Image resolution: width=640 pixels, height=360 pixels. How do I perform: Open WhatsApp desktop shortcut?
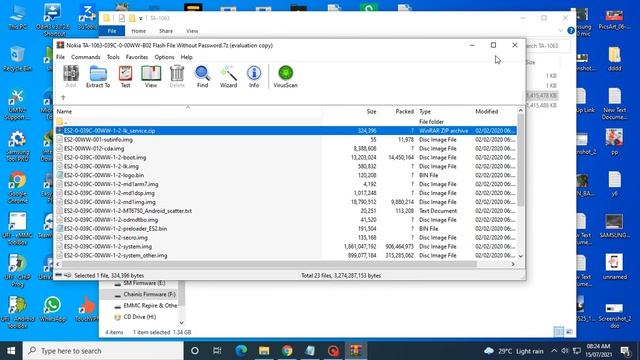(x=53, y=309)
